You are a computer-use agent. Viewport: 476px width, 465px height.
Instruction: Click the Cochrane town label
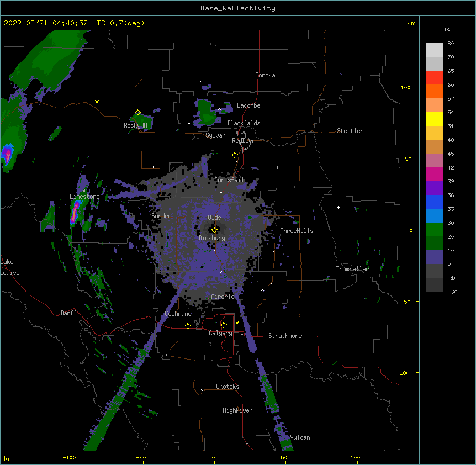tap(178, 314)
